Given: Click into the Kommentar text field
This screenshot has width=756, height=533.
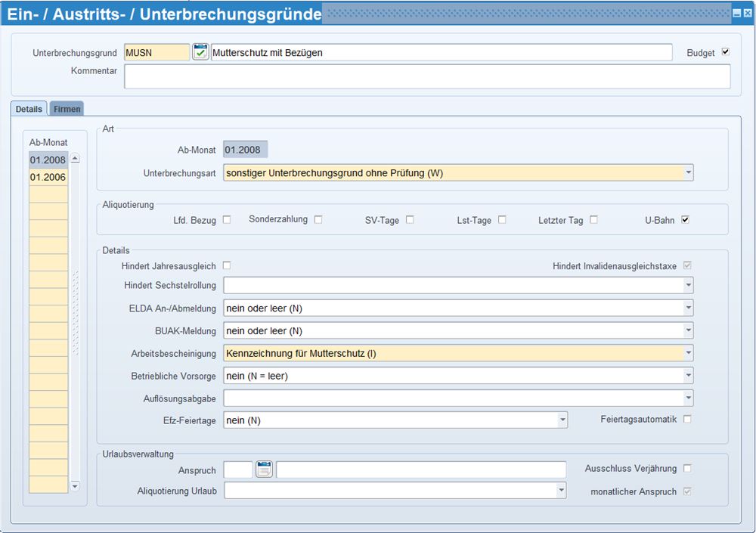Looking at the screenshot, I should [x=427, y=76].
